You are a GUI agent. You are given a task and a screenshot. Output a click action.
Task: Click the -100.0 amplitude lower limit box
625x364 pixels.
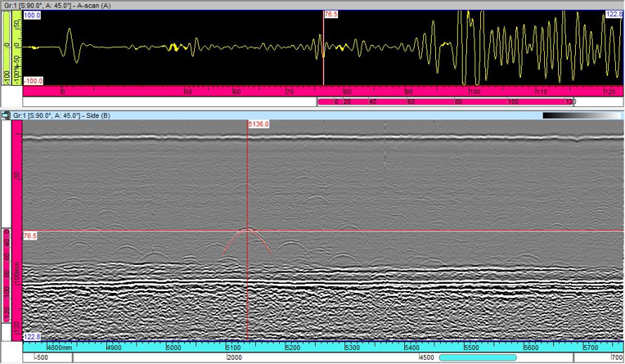[34, 81]
